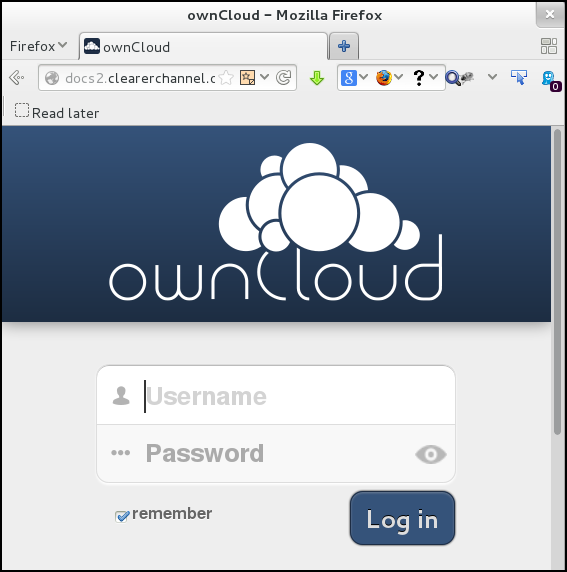
Task: Open the tab groups grid icon
Action: pyautogui.click(x=549, y=46)
